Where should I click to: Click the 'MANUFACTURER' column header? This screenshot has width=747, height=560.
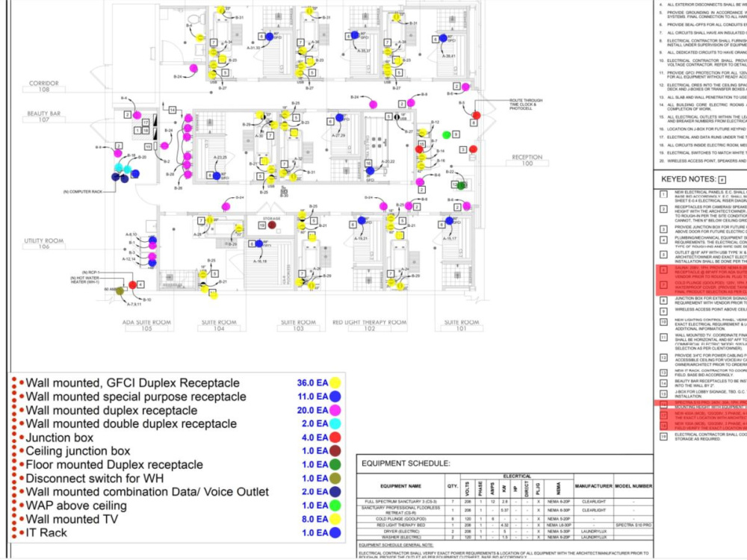coord(593,486)
